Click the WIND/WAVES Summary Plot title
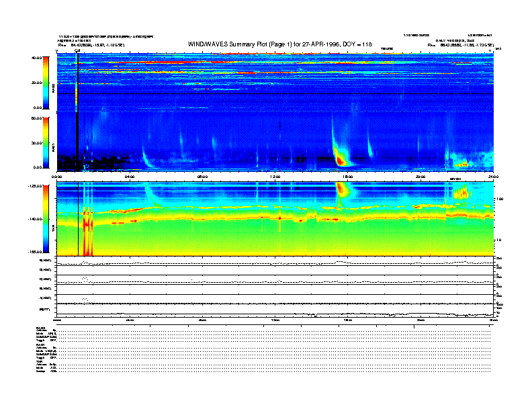Screen dimensions: 532x411 tap(280, 44)
